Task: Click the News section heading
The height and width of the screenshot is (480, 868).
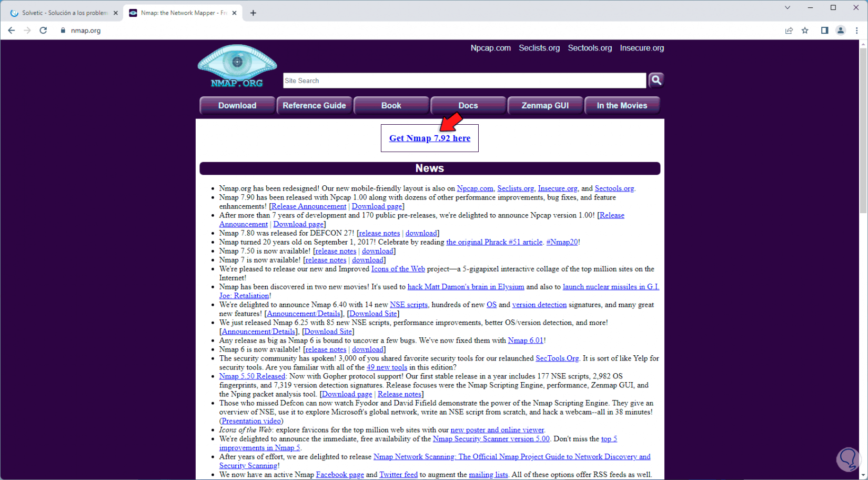Action: point(430,168)
